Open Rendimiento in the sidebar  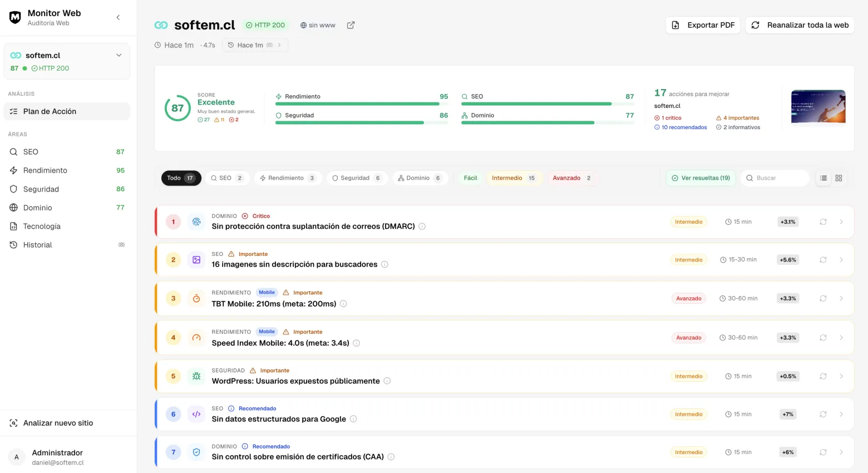pyautogui.click(x=45, y=170)
